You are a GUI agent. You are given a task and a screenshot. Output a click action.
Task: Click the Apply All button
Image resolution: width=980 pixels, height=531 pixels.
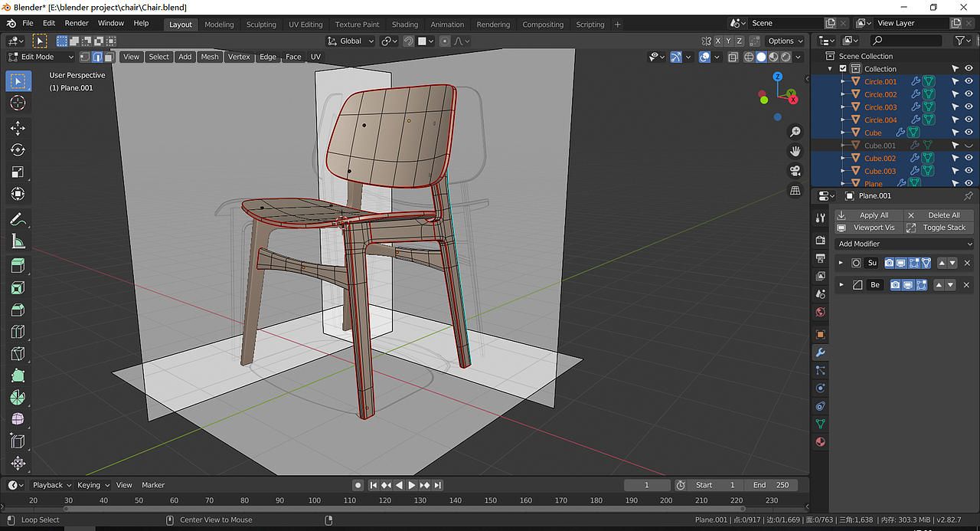pyautogui.click(x=869, y=215)
